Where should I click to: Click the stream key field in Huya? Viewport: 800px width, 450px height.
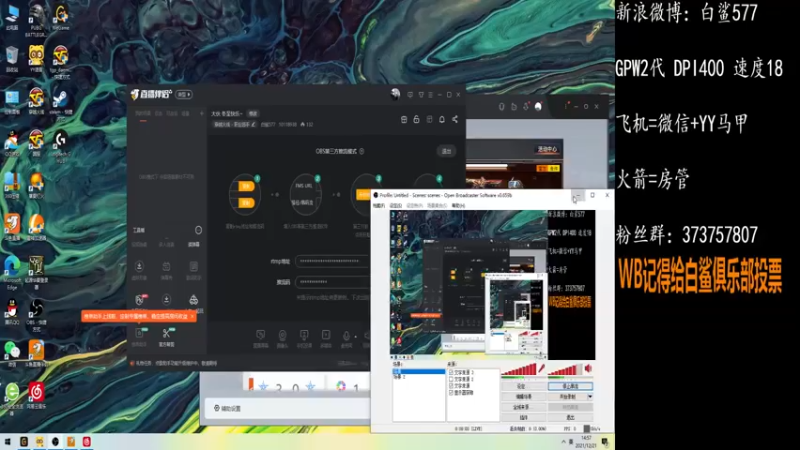(x=333, y=282)
